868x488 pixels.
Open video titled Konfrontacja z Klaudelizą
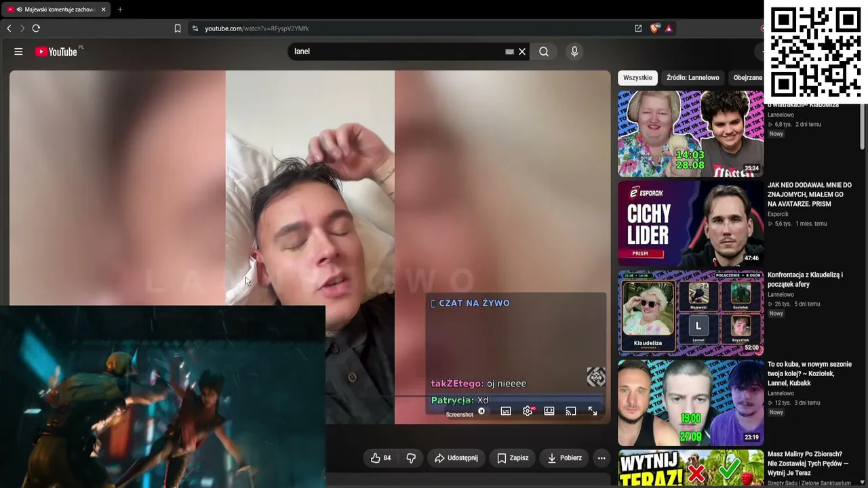point(805,279)
